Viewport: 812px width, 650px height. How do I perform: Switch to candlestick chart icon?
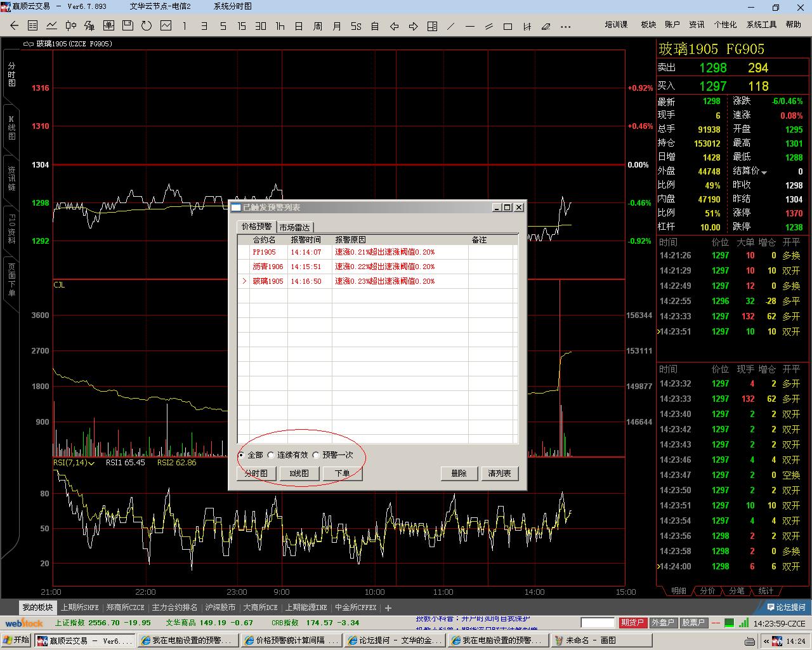[71, 26]
